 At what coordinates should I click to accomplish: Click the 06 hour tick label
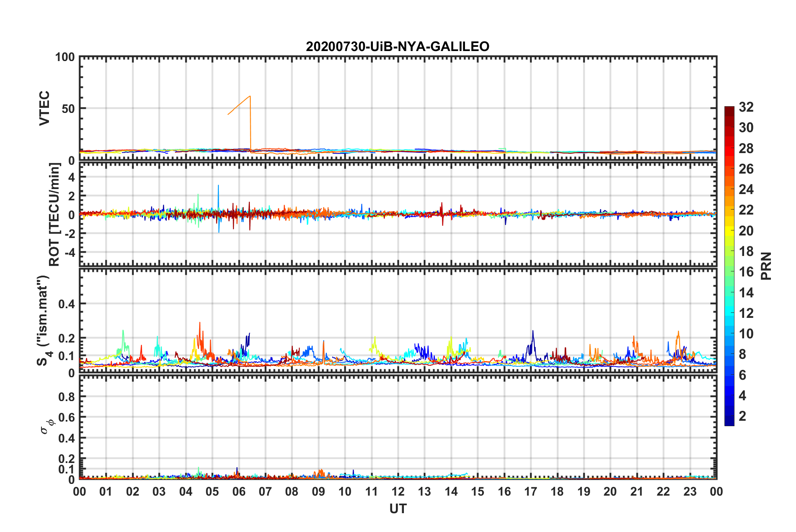[239, 491]
